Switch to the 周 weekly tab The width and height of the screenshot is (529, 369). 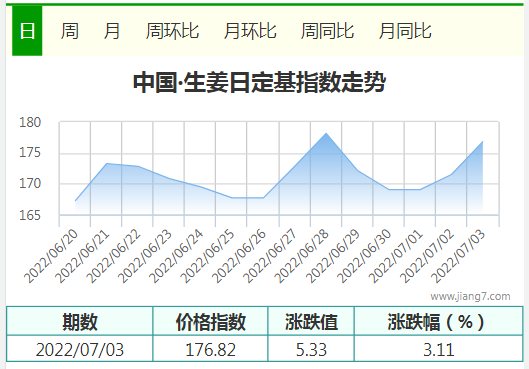click(70, 31)
